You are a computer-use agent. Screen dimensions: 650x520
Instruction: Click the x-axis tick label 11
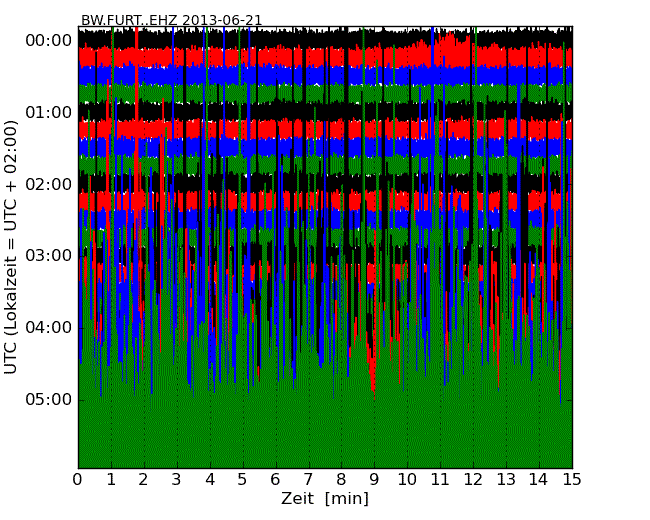[x=440, y=480]
